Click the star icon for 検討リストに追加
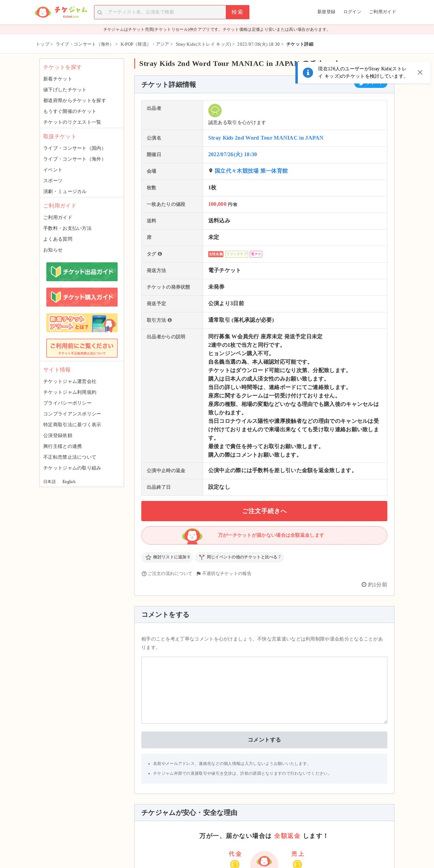The height and width of the screenshot is (868, 434). tap(148, 557)
